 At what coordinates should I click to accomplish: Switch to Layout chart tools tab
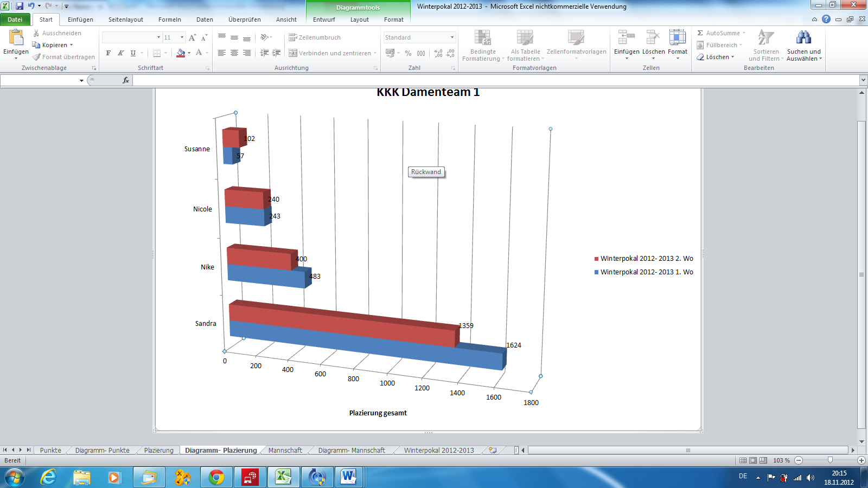359,20
